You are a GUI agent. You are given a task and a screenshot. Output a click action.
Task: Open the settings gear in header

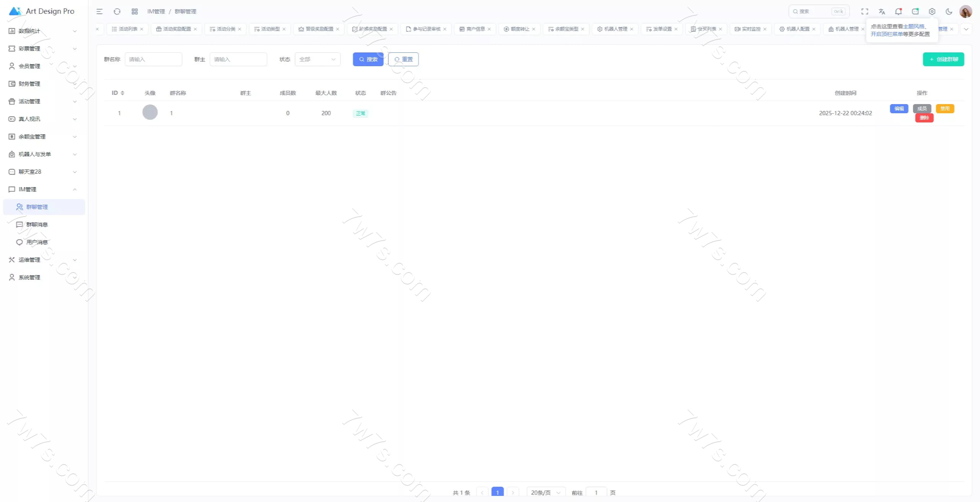[932, 11]
